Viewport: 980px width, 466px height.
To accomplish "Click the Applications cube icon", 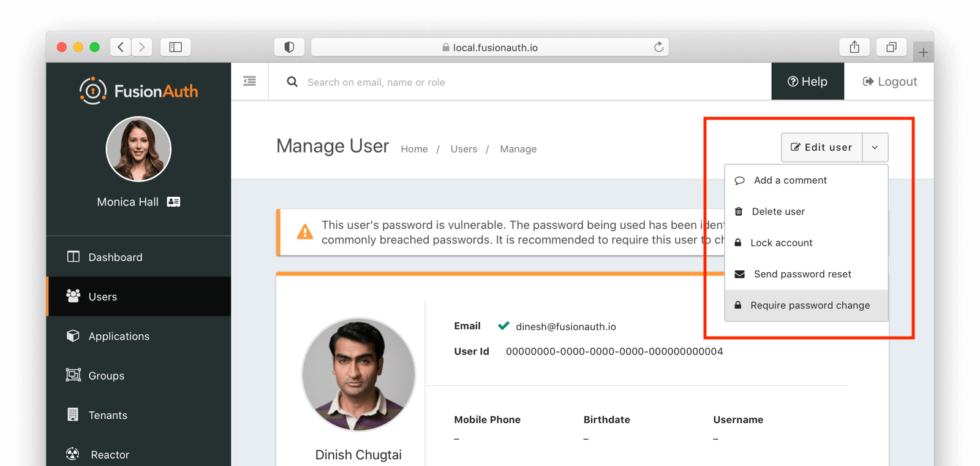I will [73, 335].
